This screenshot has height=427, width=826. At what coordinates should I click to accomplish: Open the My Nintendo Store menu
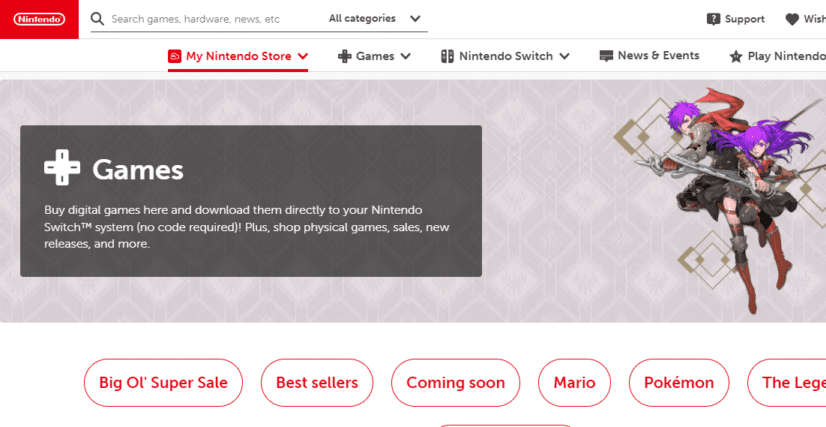pos(238,56)
